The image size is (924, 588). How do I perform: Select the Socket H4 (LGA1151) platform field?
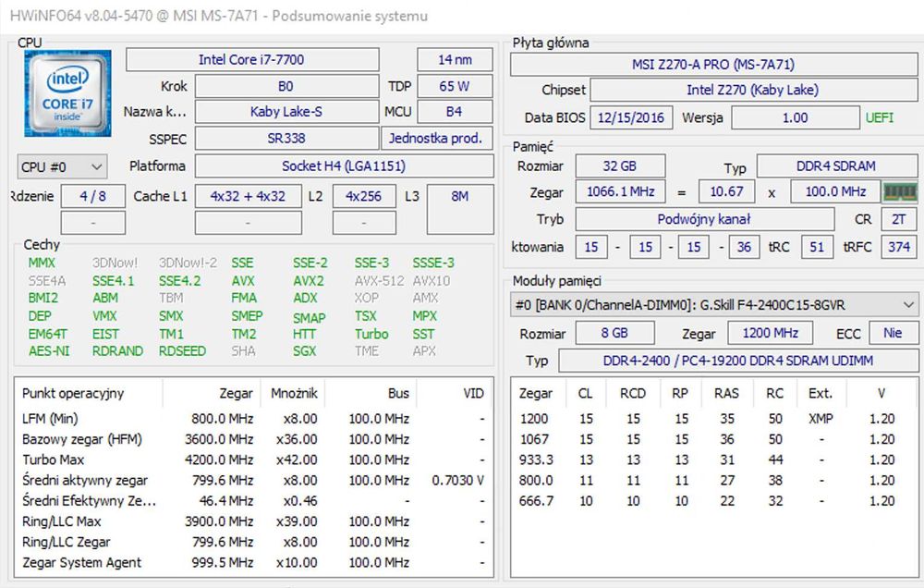[x=344, y=165]
